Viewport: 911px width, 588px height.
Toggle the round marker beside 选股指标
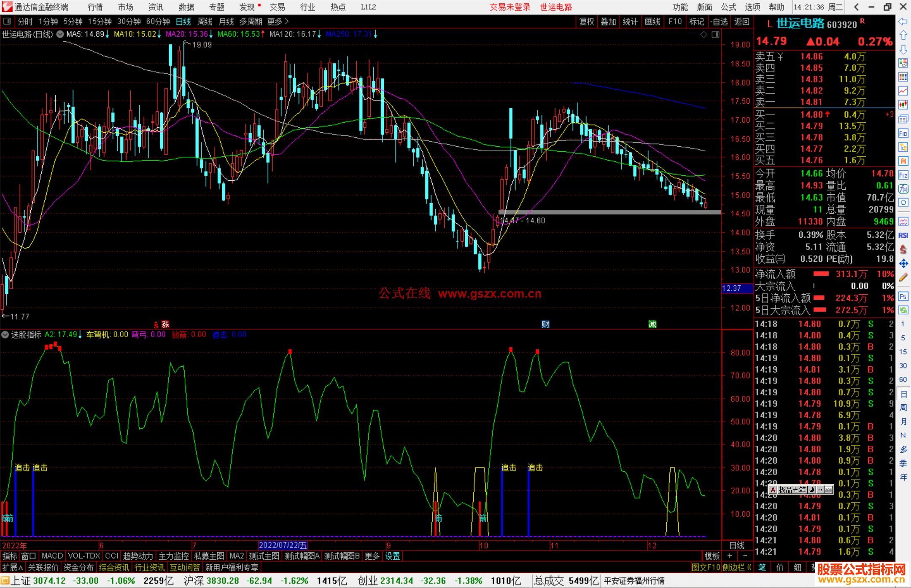coord(5,335)
